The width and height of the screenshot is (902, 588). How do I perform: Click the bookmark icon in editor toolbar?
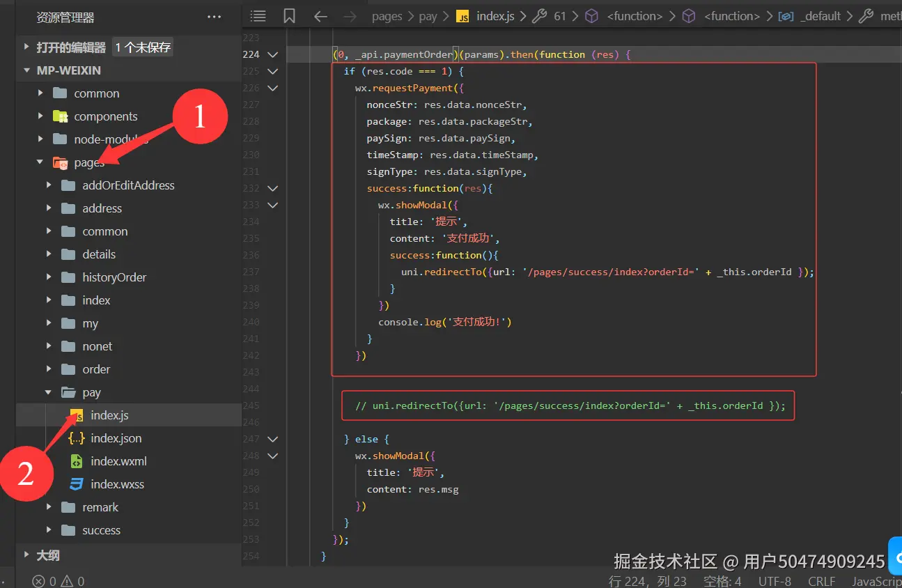point(289,16)
